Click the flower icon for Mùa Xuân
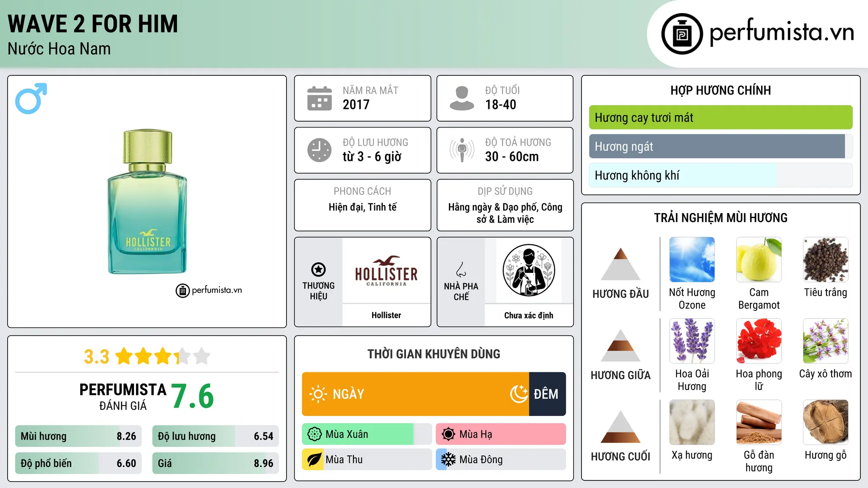The height and width of the screenshot is (488, 868). pyautogui.click(x=314, y=434)
